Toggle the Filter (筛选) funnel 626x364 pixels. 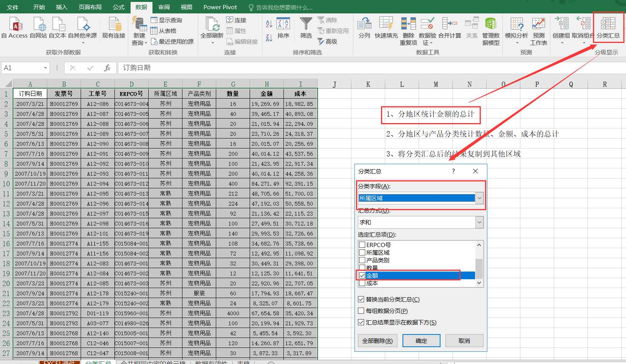point(306,28)
